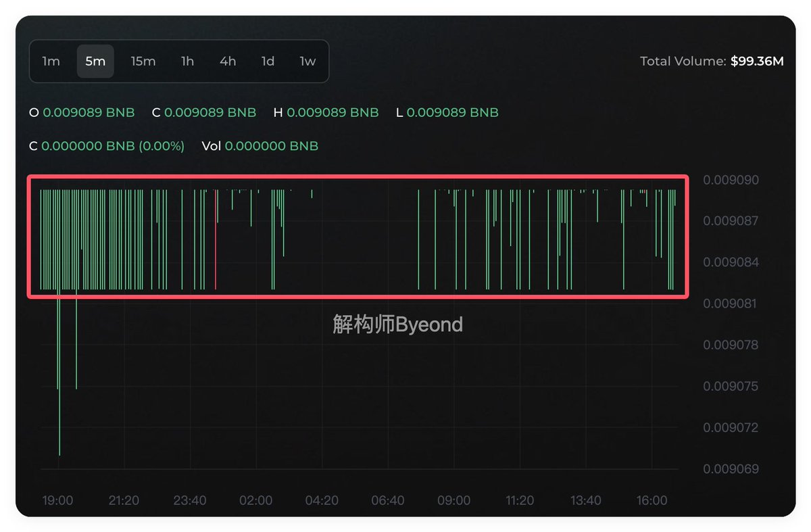Image resolution: width=811 pixels, height=532 pixels.
Task: Click the 23:40 time axis label
Action: point(190,501)
